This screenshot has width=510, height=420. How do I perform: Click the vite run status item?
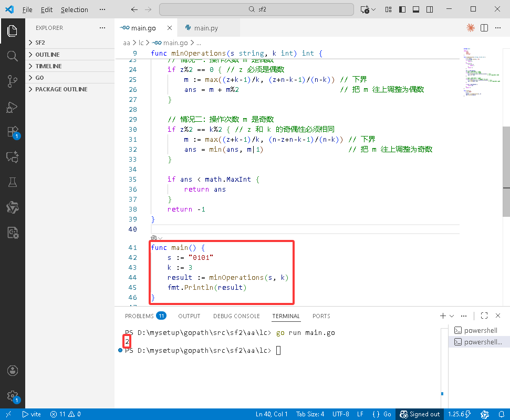(32, 414)
